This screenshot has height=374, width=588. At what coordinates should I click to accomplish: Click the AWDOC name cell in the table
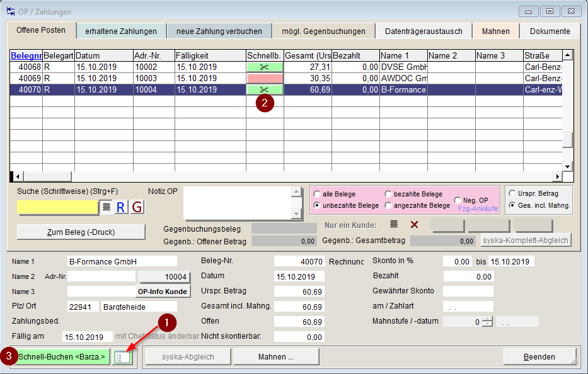click(x=403, y=78)
